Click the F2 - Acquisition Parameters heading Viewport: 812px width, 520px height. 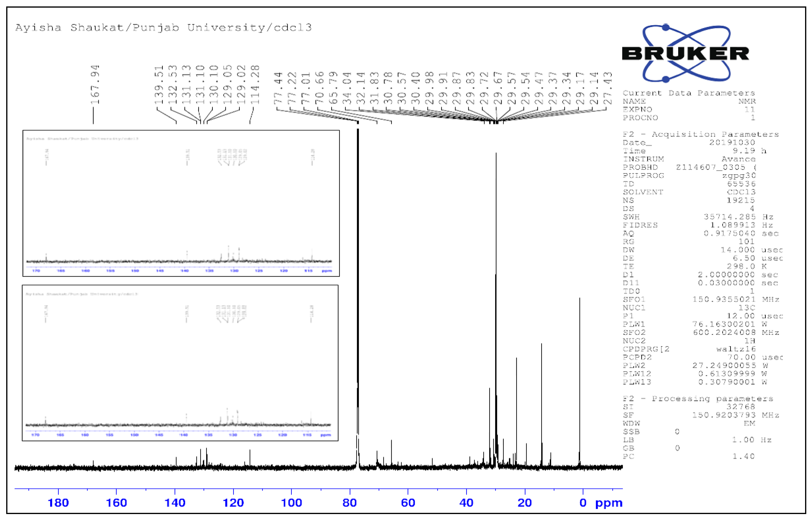[701, 134]
